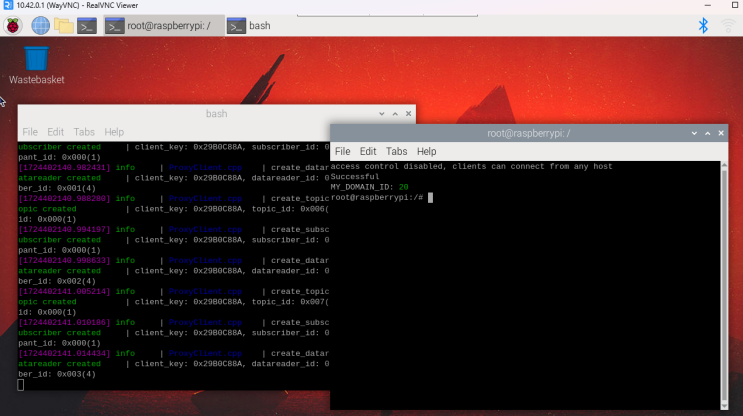
Task: Open Edit menu in root@raspberrypi window
Action: [x=368, y=151]
